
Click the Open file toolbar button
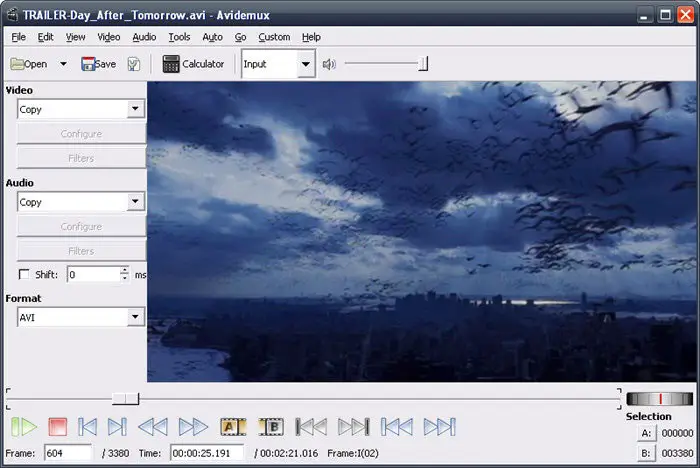[29, 64]
